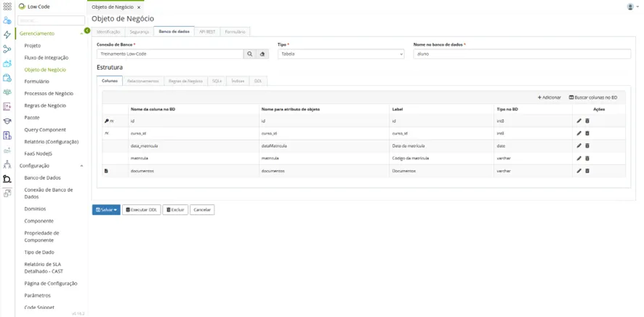The height and width of the screenshot is (317, 644).
Task: Click the Conexão de Banco input field
Action: click(x=170, y=54)
